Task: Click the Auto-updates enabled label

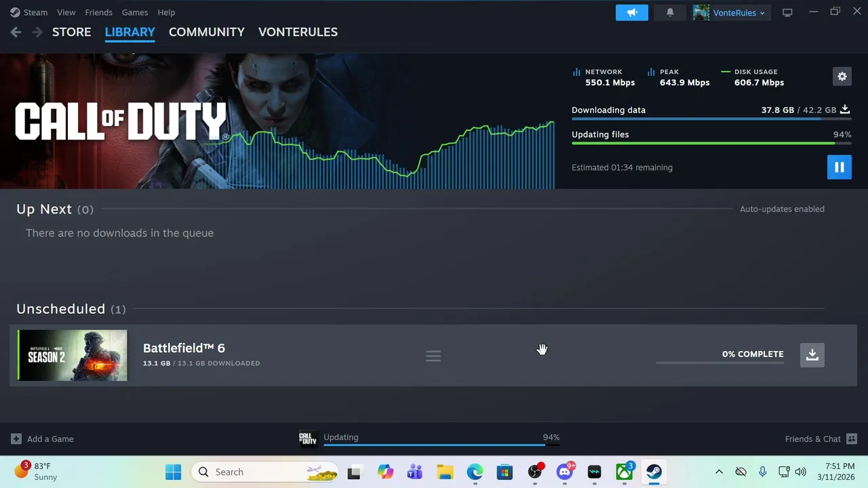Action: 782,209
